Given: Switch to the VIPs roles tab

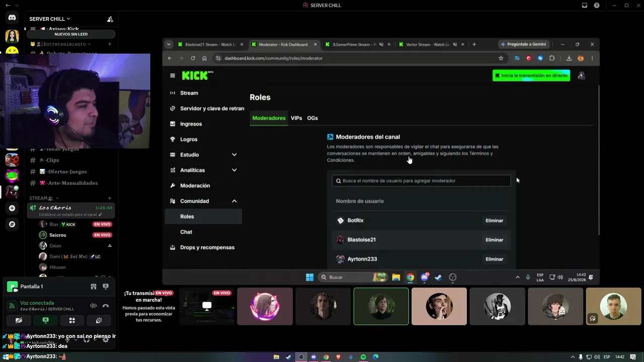Looking at the screenshot, I should [x=296, y=118].
